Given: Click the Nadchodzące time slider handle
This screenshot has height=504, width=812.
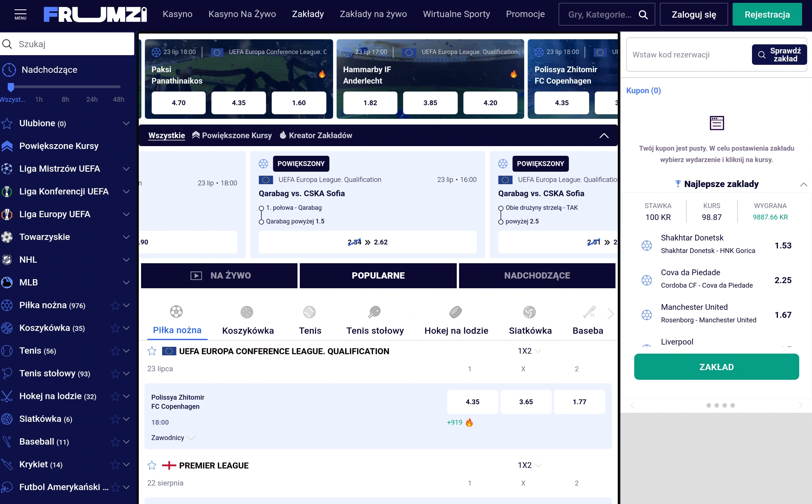Looking at the screenshot, I should [11, 87].
